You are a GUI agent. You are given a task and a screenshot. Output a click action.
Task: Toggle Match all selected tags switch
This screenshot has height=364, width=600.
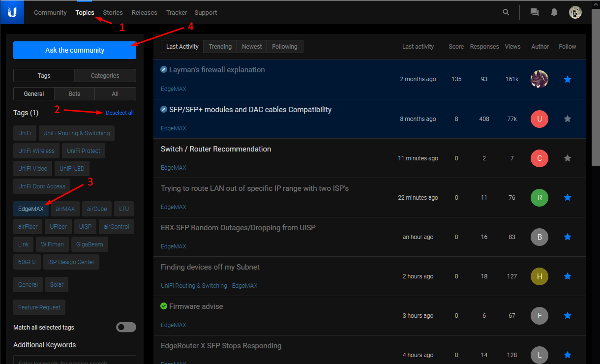[x=126, y=327]
